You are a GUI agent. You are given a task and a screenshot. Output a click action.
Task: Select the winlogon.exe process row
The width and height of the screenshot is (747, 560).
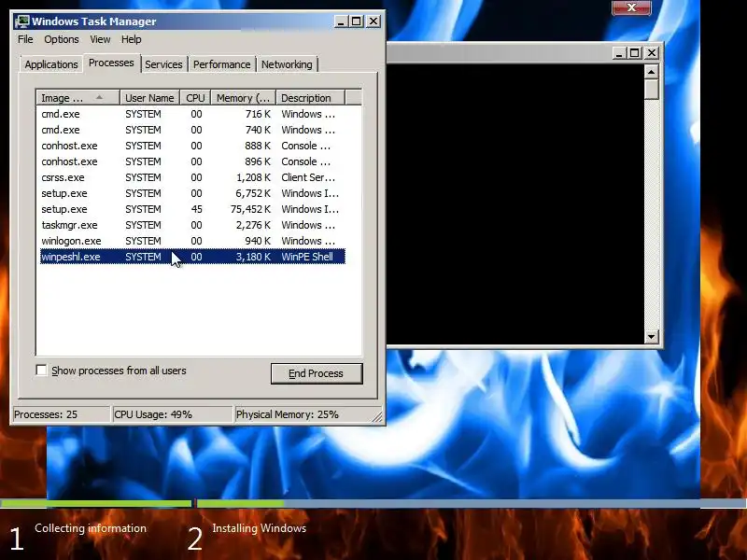pyautogui.click(x=192, y=241)
